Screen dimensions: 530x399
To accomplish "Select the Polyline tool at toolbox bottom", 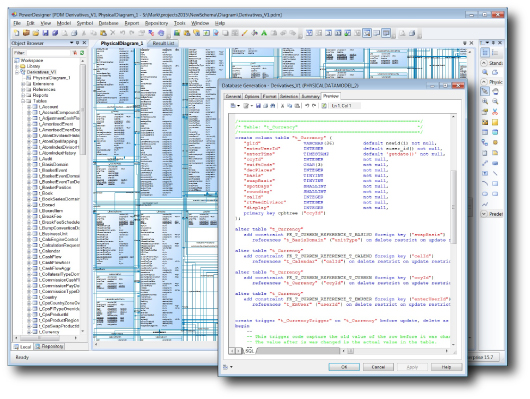I will [x=485, y=204].
